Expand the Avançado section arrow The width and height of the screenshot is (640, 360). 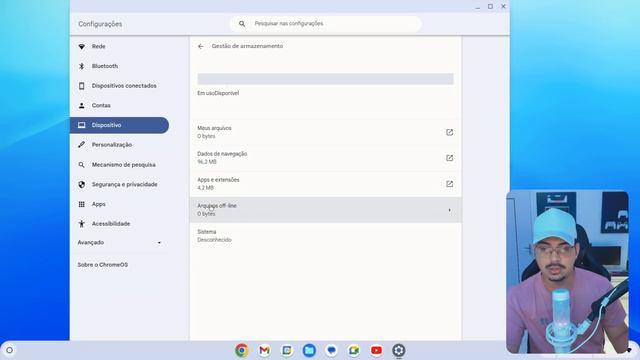pos(159,243)
